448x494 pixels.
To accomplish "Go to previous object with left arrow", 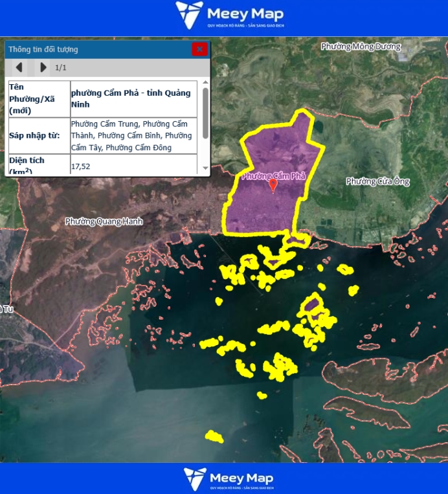I will click(x=19, y=67).
